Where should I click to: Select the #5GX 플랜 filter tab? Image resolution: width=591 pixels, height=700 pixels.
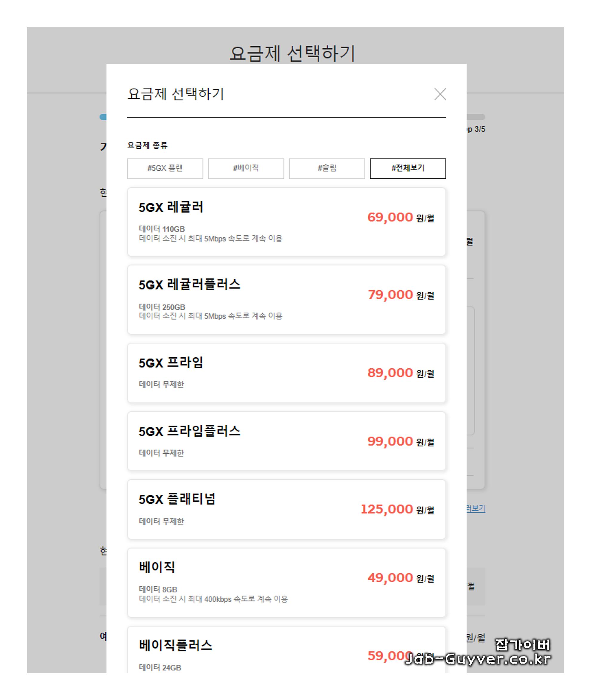point(165,169)
